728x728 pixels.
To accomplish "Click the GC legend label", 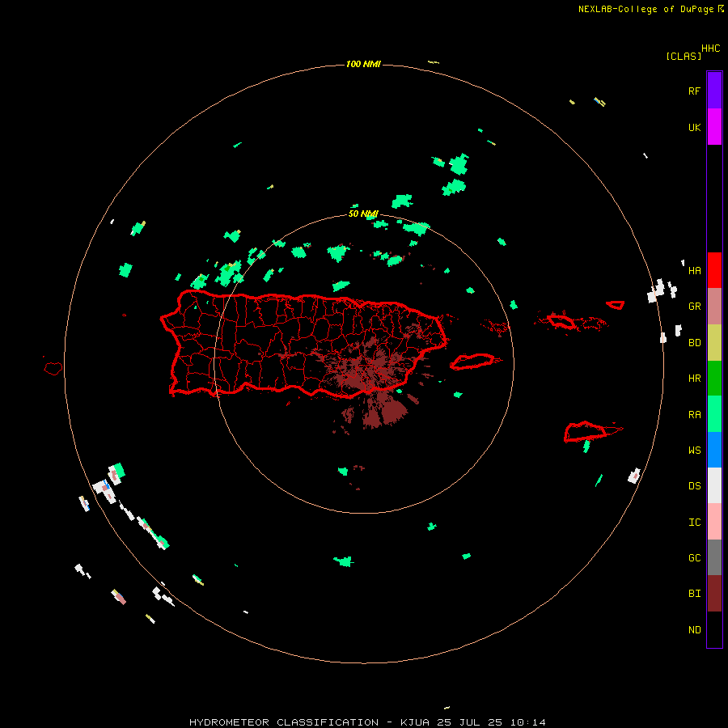I will coord(694,557).
